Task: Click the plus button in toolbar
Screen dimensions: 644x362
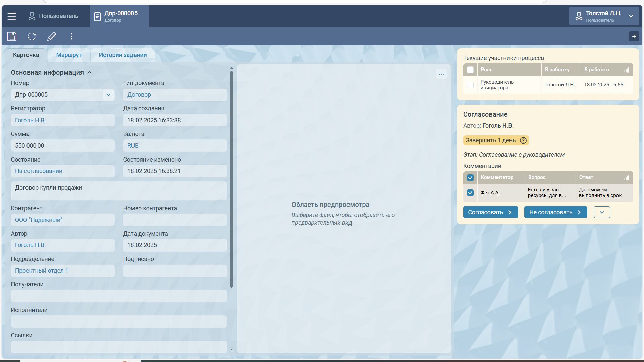Action: (634, 36)
